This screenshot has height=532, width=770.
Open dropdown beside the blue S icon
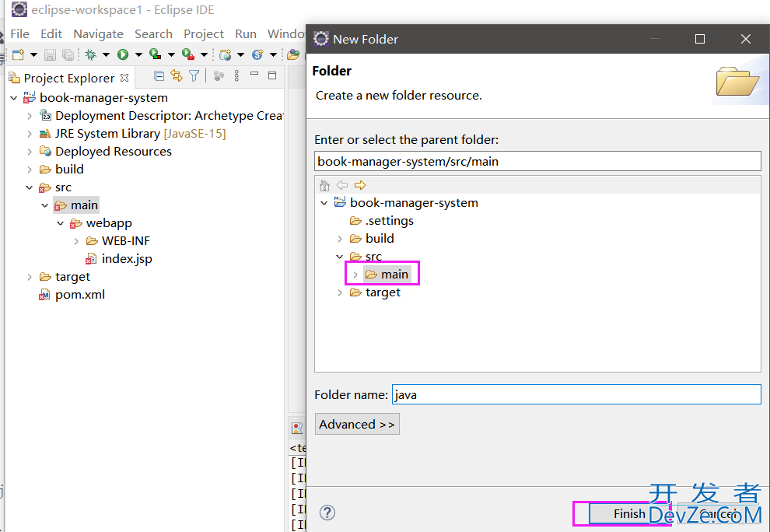tap(273, 54)
